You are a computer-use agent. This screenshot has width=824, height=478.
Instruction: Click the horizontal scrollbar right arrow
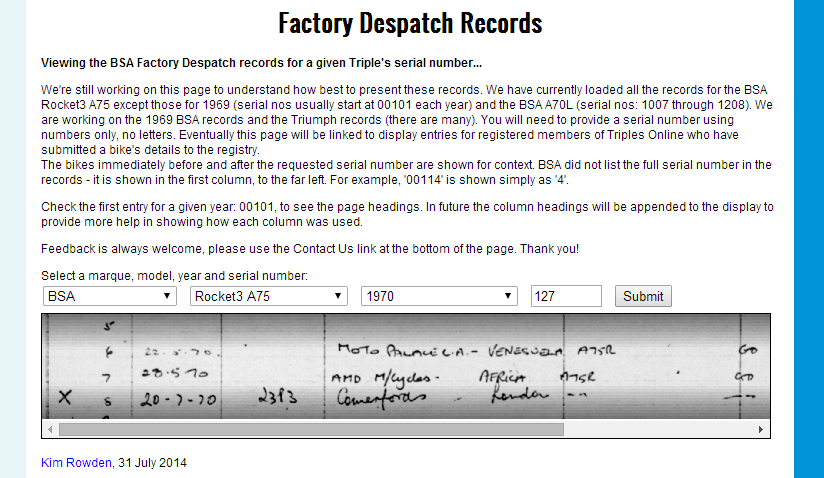tap(760, 429)
